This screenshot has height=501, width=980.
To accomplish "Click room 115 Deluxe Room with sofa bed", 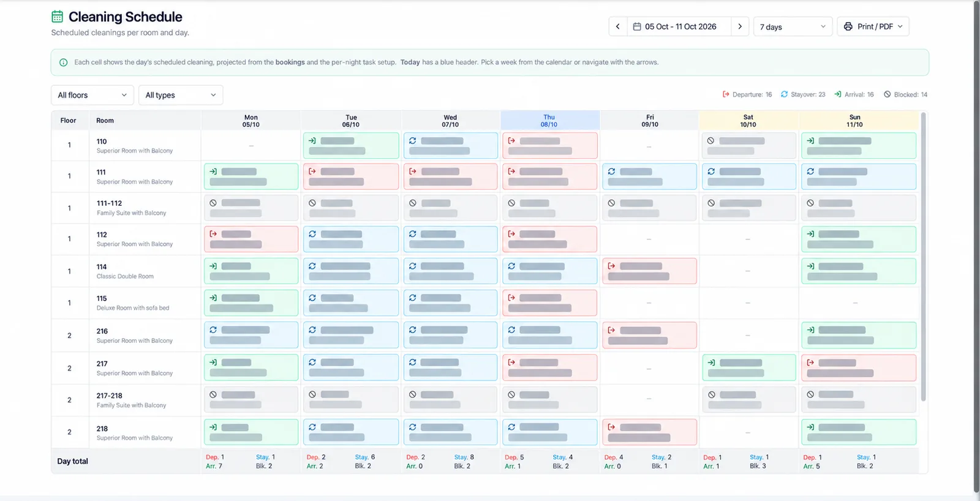I will point(133,303).
